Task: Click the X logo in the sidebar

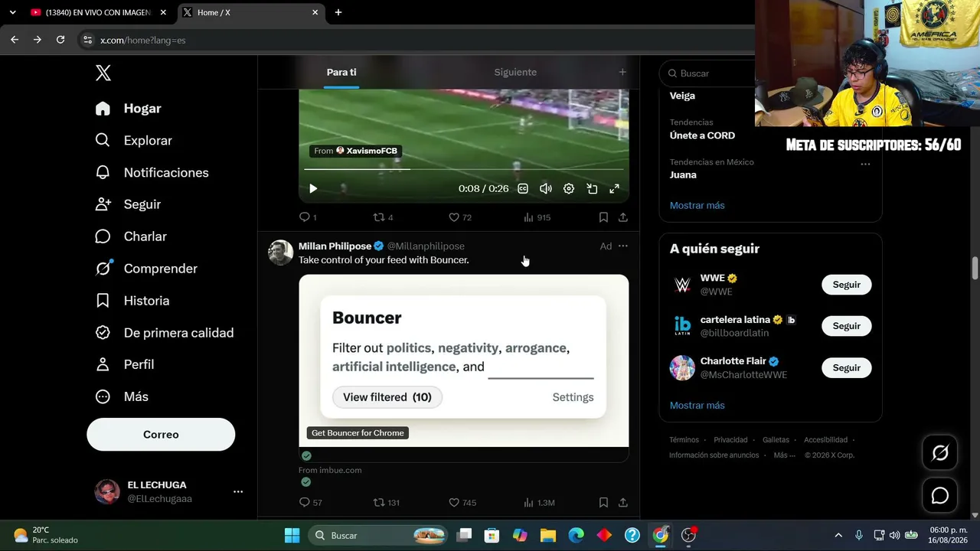Action: pyautogui.click(x=103, y=73)
